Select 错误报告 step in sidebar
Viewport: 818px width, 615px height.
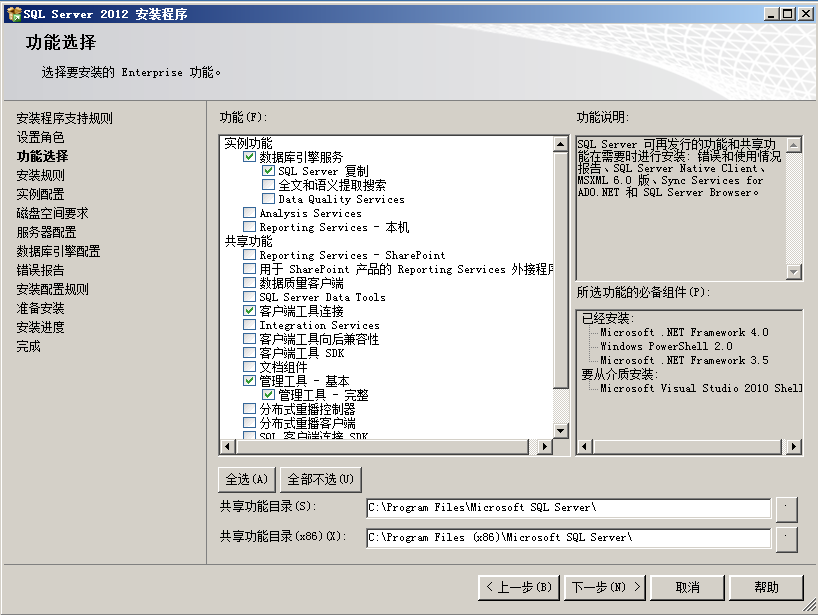(x=40, y=270)
